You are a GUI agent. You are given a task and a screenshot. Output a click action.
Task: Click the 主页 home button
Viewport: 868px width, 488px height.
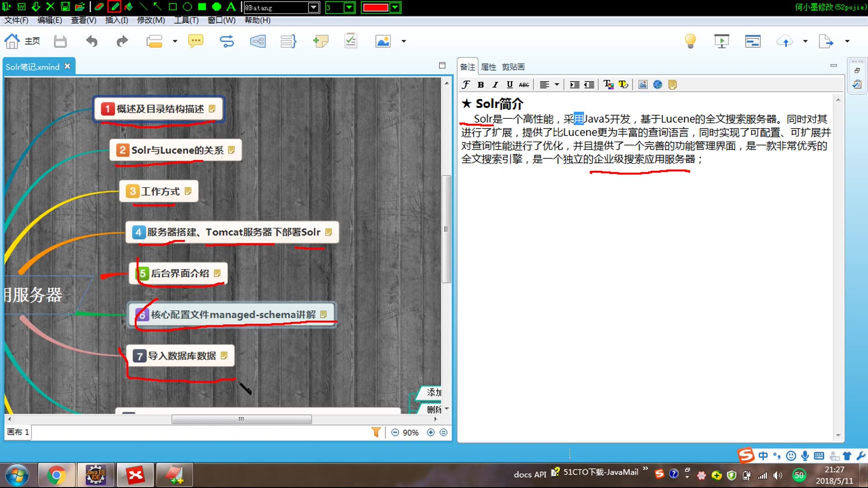point(22,41)
